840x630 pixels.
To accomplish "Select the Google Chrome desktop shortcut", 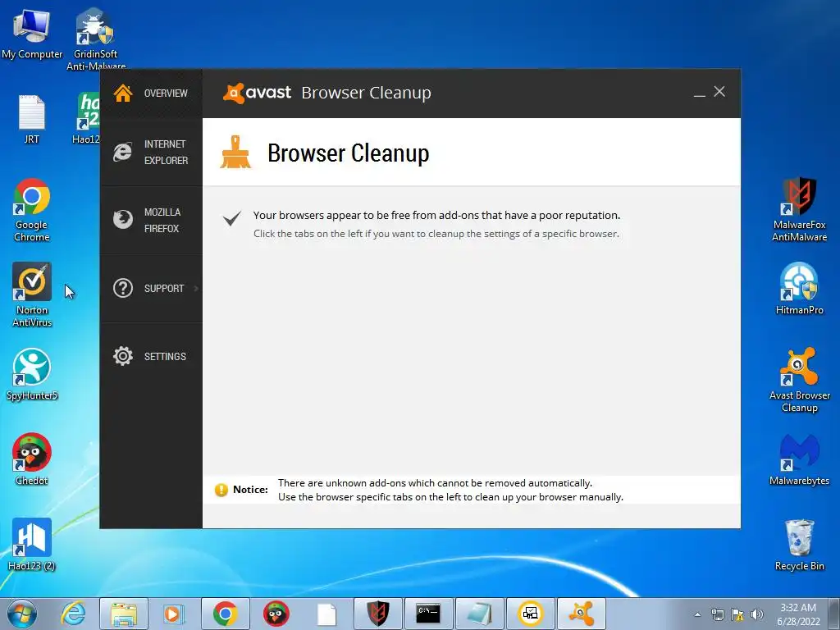I will (32, 210).
